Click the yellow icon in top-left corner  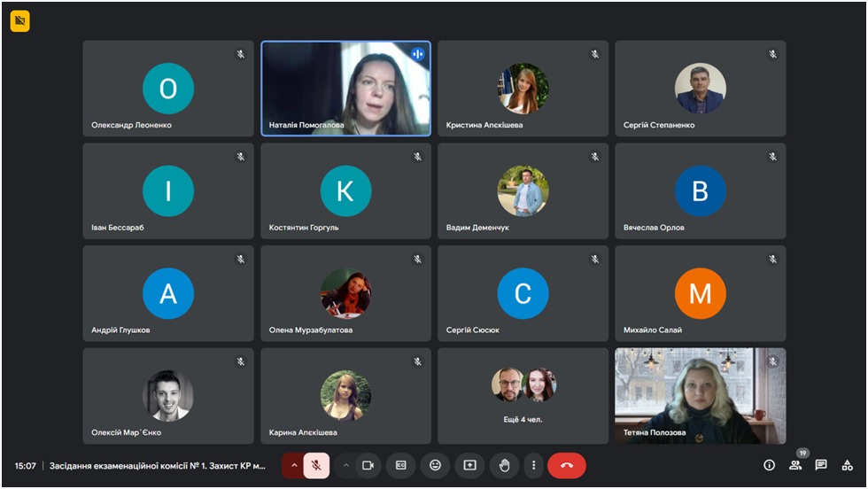click(19, 21)
